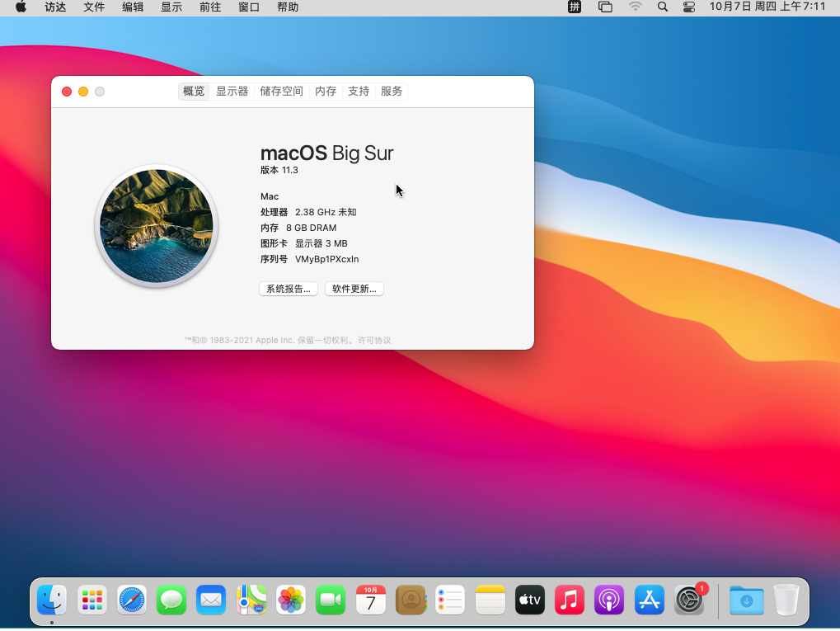Launch Safari from the Dock
This screenshot has height=631, width=840.
point(132,600)
